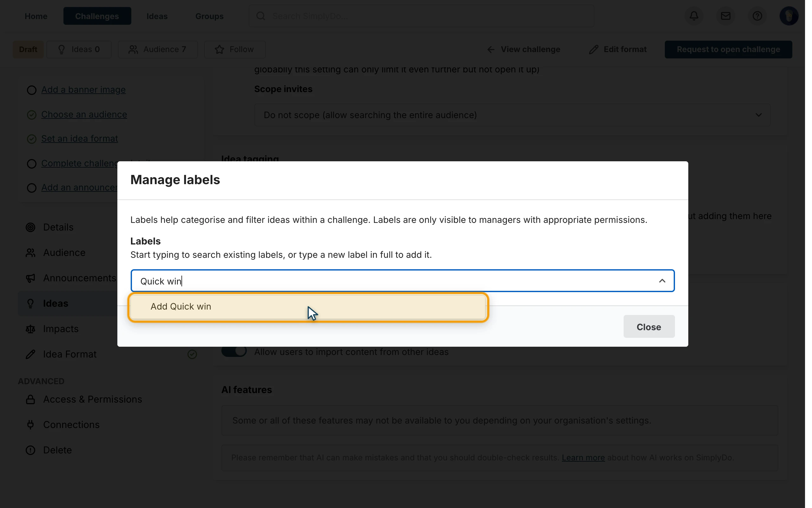Select the Add Quick win option
This screenshot has height=508, width=812.
point(308,306)
